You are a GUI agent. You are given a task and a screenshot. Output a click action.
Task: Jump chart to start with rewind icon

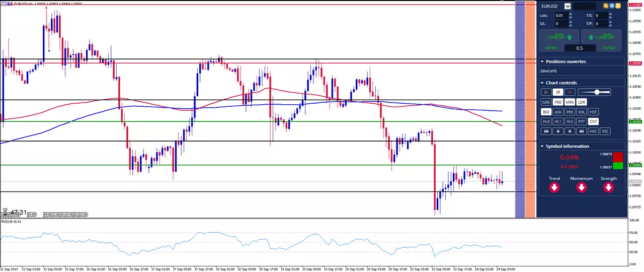[546, 131]
